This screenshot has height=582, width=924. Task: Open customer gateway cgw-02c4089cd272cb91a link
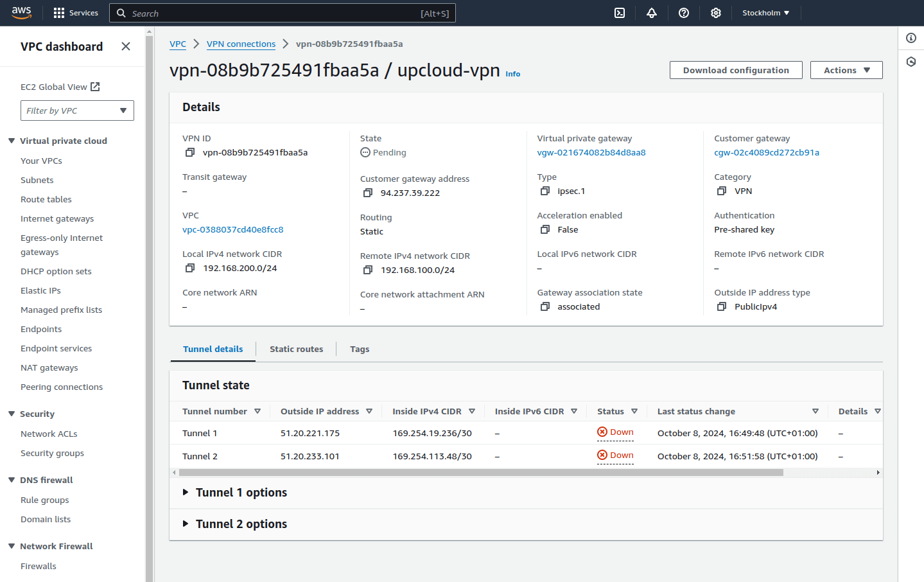click(767, 152)
